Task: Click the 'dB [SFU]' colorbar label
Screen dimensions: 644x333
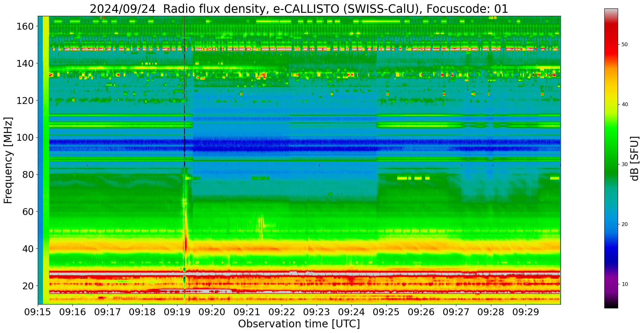Action: tap(635, 158)
